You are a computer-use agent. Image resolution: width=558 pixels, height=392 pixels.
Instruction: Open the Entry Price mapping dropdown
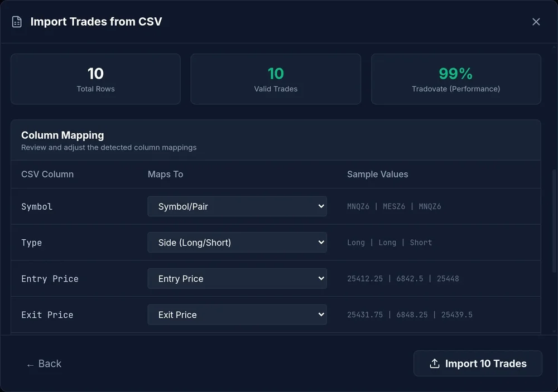[x=237, y=279]
